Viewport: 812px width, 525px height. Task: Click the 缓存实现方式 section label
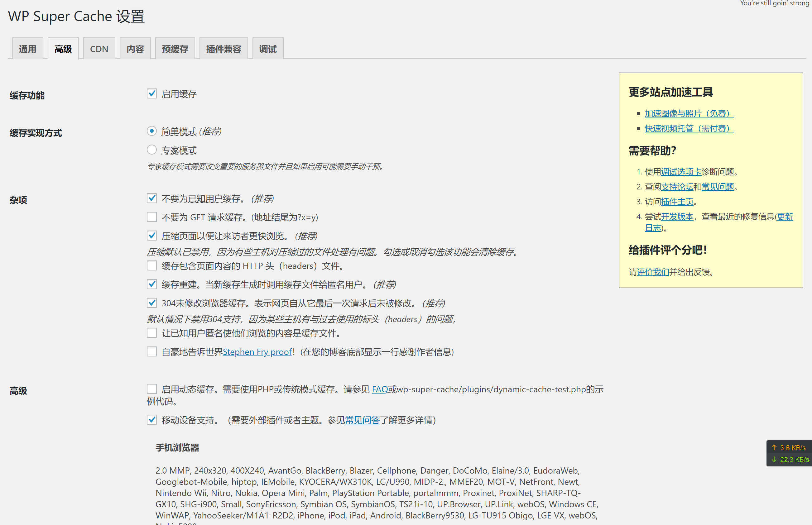click(36, 133)
